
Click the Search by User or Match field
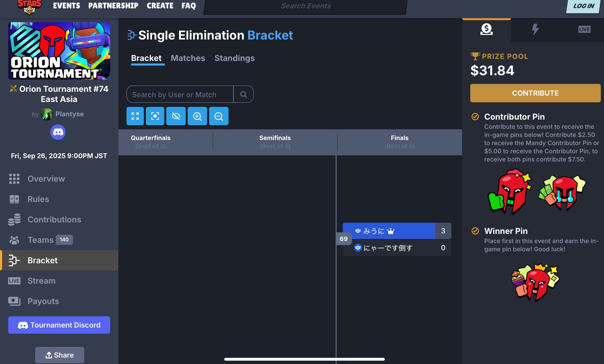pyautogui.click(x=180, y=94)
